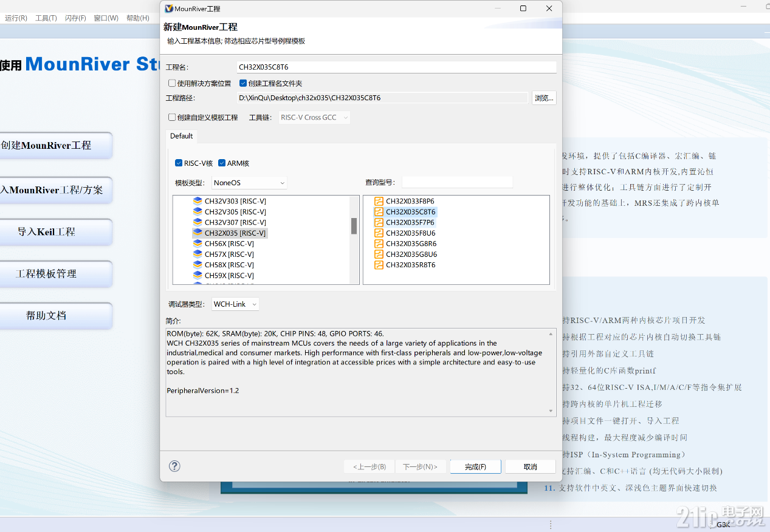Click the 简介 description scroll-up arrow
Screen dimensions: 770x532
(552, 334)
